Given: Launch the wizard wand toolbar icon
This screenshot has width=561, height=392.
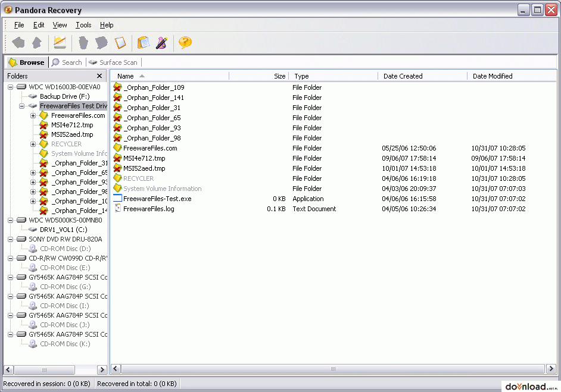Looking at the screenshot, I should pos(162,43).
